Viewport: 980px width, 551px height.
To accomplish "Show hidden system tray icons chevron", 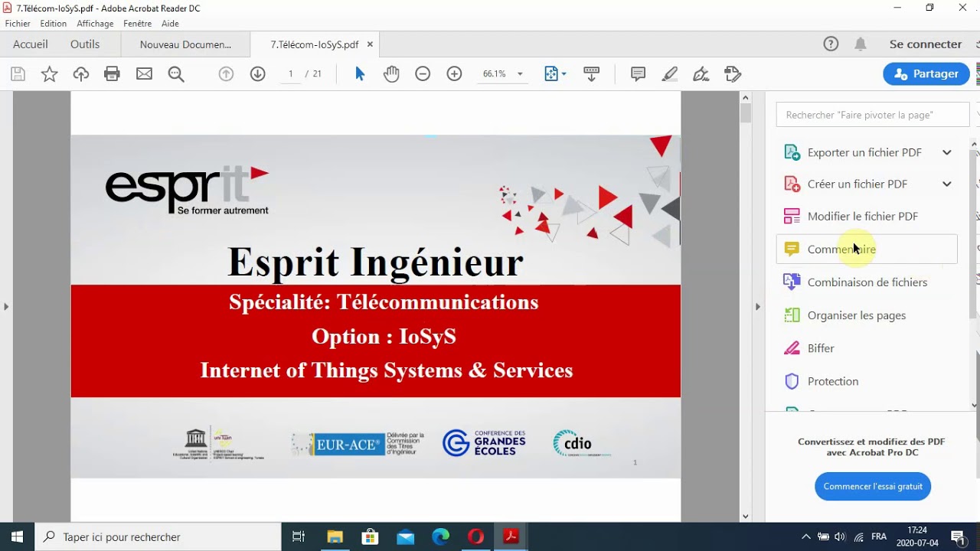I will click(x=806, y=537).
